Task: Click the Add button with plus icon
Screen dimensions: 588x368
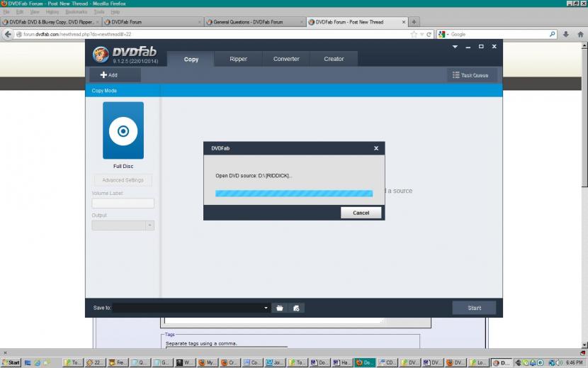Action: [x=109, y=74]
